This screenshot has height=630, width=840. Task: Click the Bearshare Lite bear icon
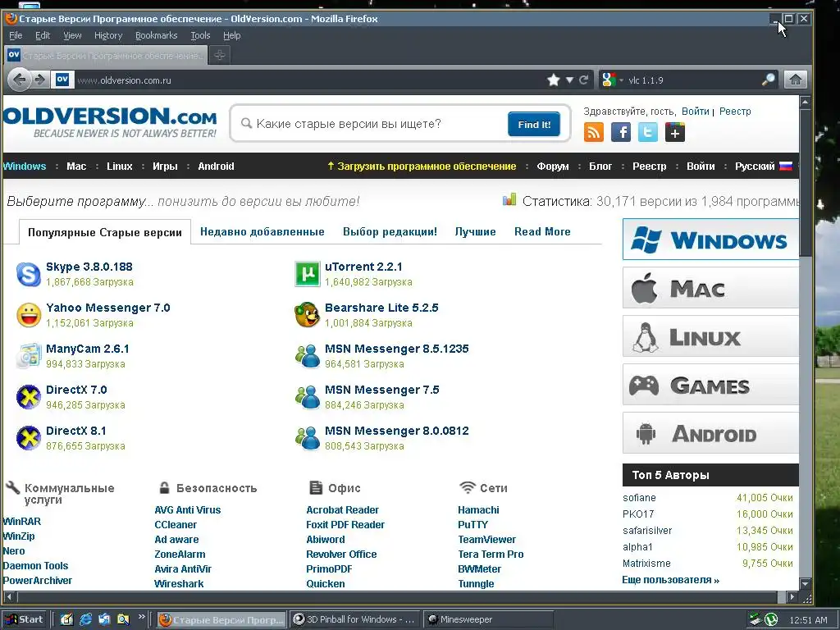pos(308,315)
